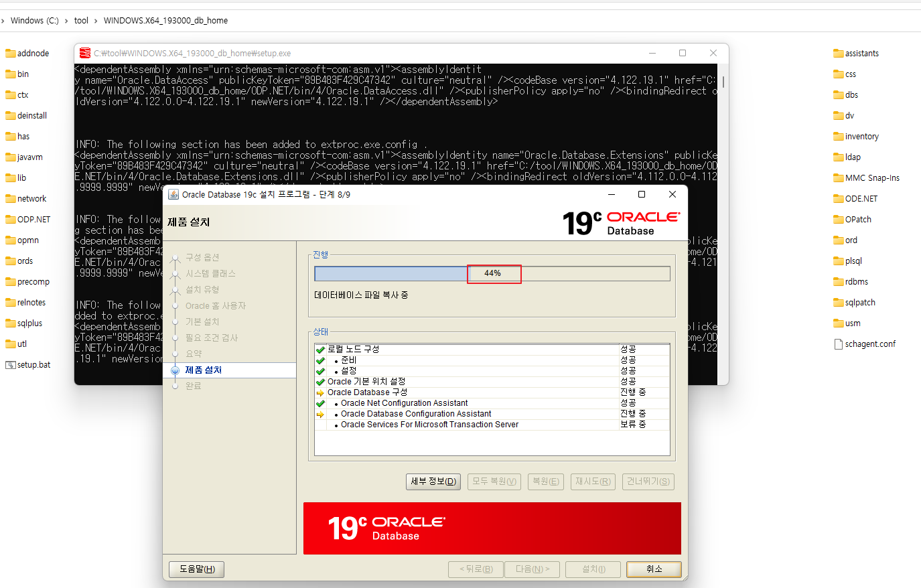
Task: Click the Java icon in Oracle installer title bar
Action: [173, 194]
